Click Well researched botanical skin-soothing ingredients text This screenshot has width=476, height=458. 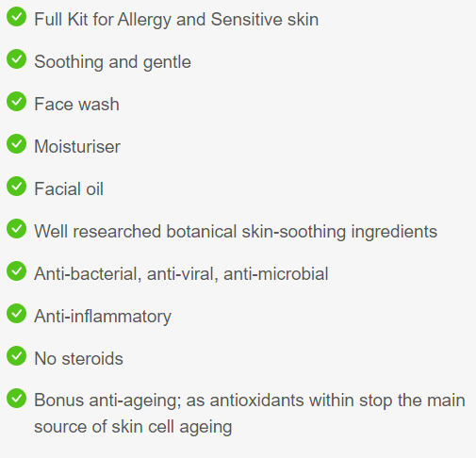[x=236, y=232]
